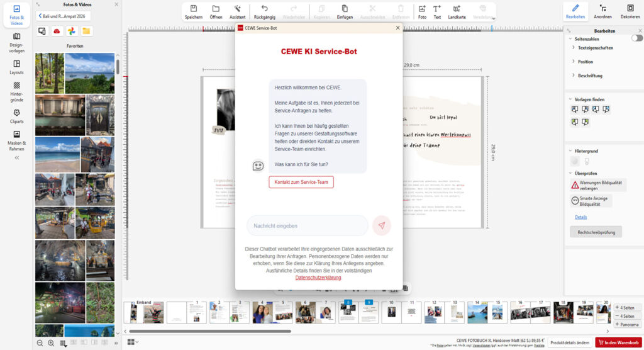This screenshot has width=644, height=350.
Task: Expand the Beschriftung section
Action: pos(574,76)
